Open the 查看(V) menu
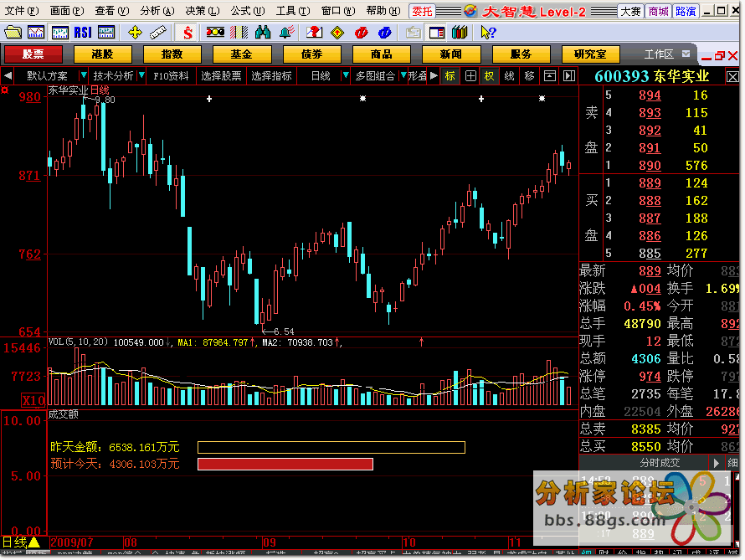745x560 pixels. click(x=111, y=10)
